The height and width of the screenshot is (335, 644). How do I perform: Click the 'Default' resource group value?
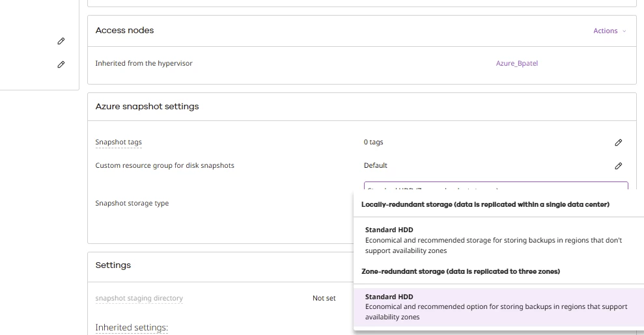pyautogui.click(x=376, y=166)
